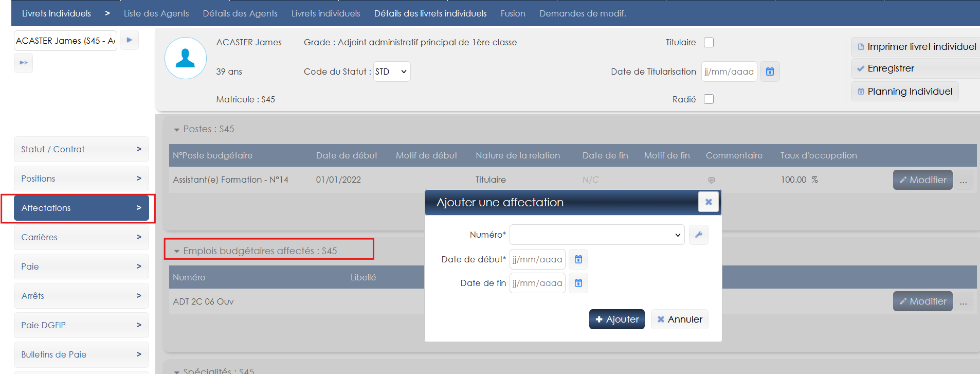Click the Date de début input field
The width and height of the screenshot is (980, 374).
pos(537,259)
